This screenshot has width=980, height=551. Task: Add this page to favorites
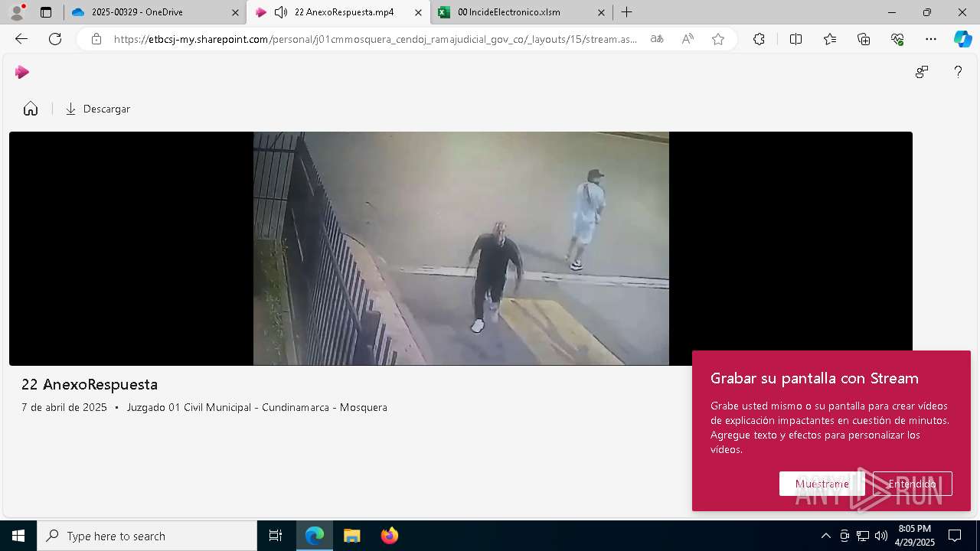point(718,39)
